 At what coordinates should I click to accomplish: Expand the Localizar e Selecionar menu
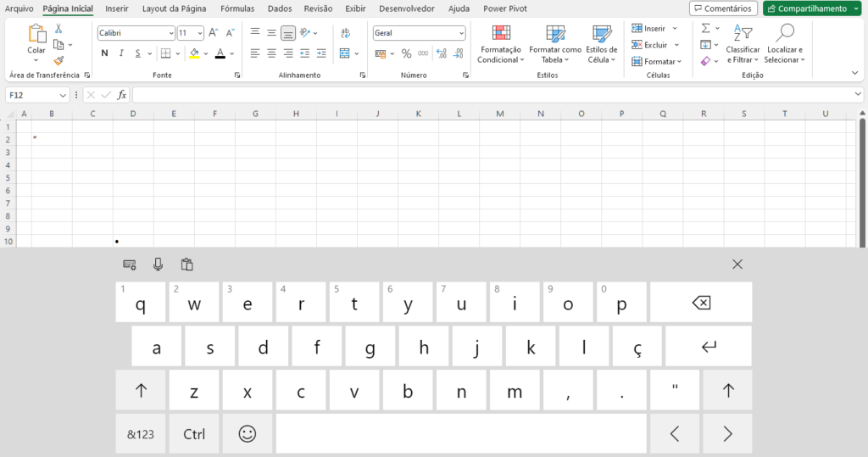(x=784, y=44)
